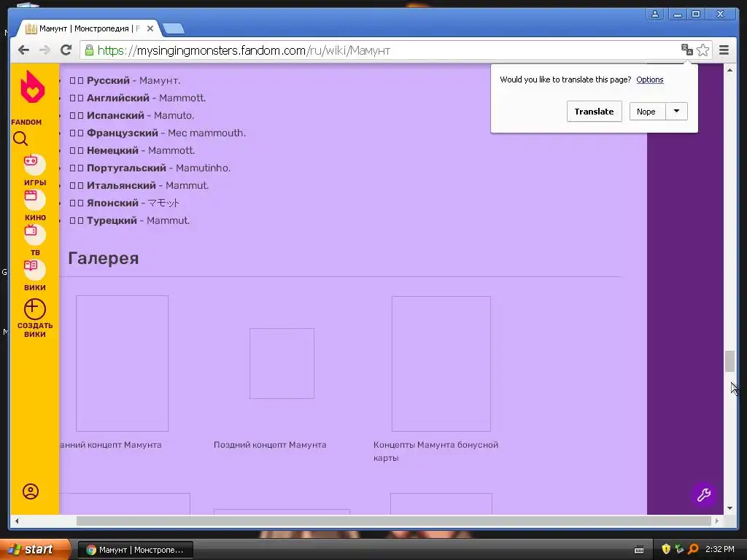Viewport: 747px width, 560px height.
Task: Click the on-screen keyboard tray icon
Action: 639,550
